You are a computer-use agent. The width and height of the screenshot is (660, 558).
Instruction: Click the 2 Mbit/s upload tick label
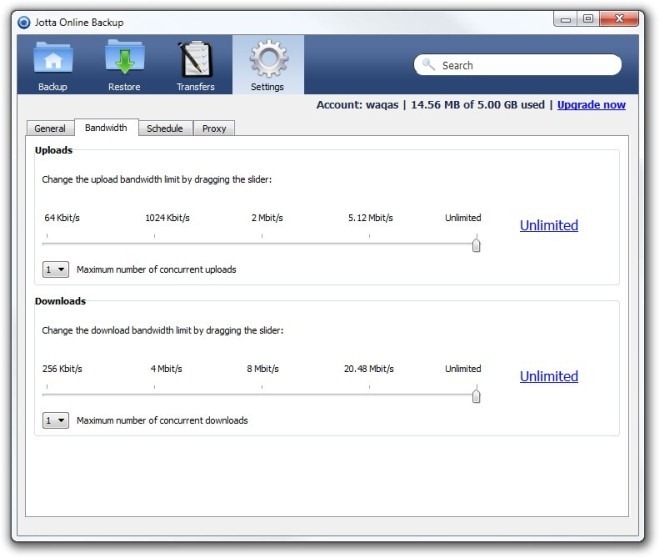(x=267, y=218)
